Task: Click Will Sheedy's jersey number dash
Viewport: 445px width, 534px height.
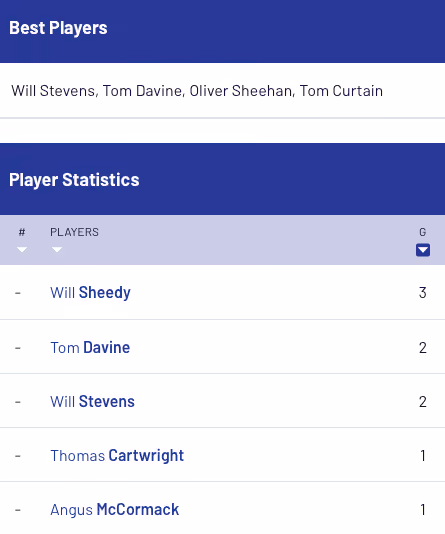Action: click(x=18, y=293)
